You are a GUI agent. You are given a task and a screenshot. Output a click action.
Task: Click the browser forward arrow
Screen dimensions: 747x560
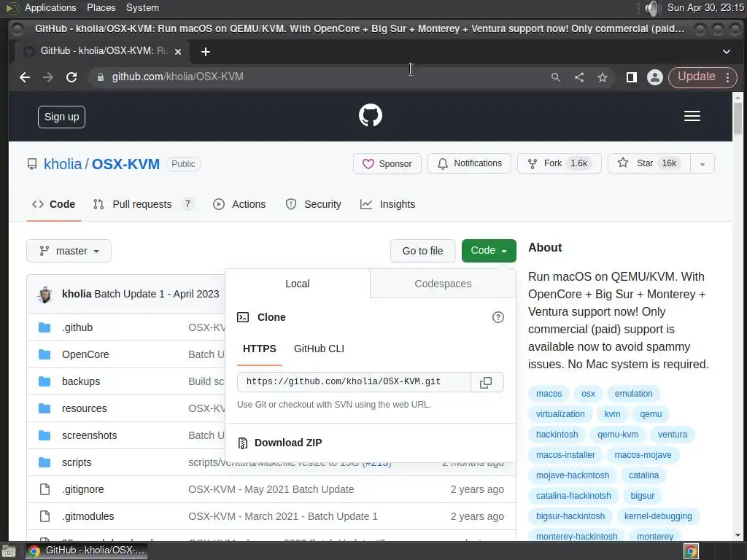[48, 77]
